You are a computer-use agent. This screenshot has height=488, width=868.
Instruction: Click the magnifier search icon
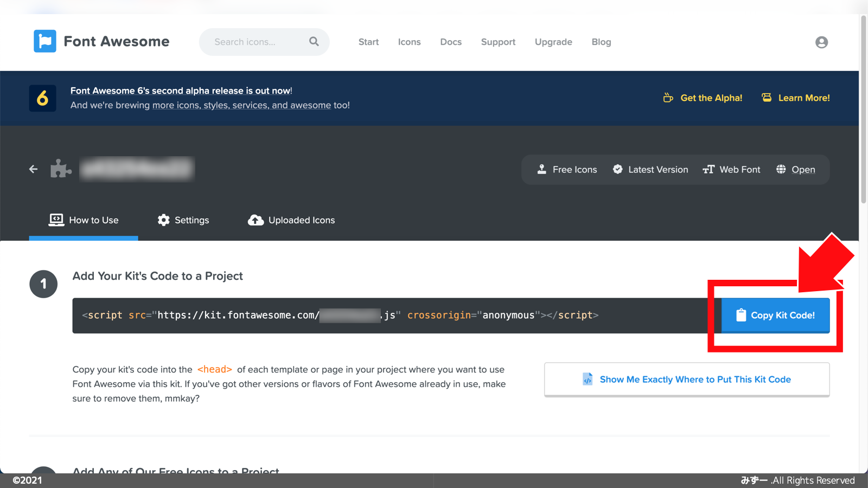tap(314, 41)
